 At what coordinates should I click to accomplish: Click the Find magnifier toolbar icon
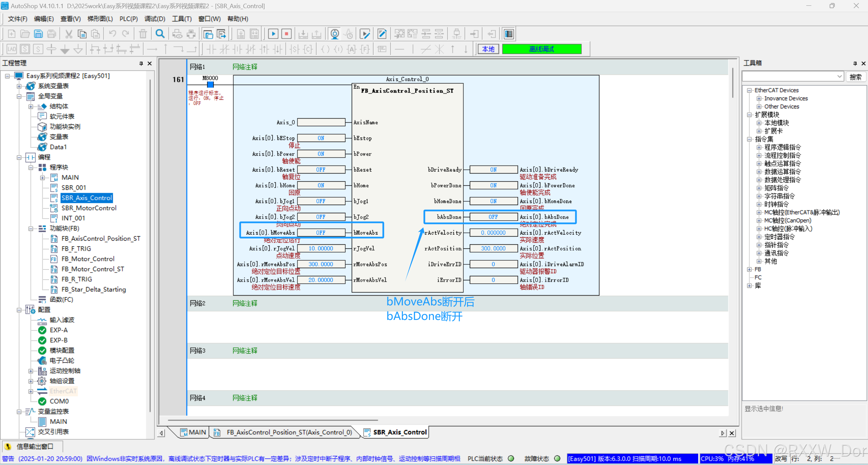coord(160,34)
